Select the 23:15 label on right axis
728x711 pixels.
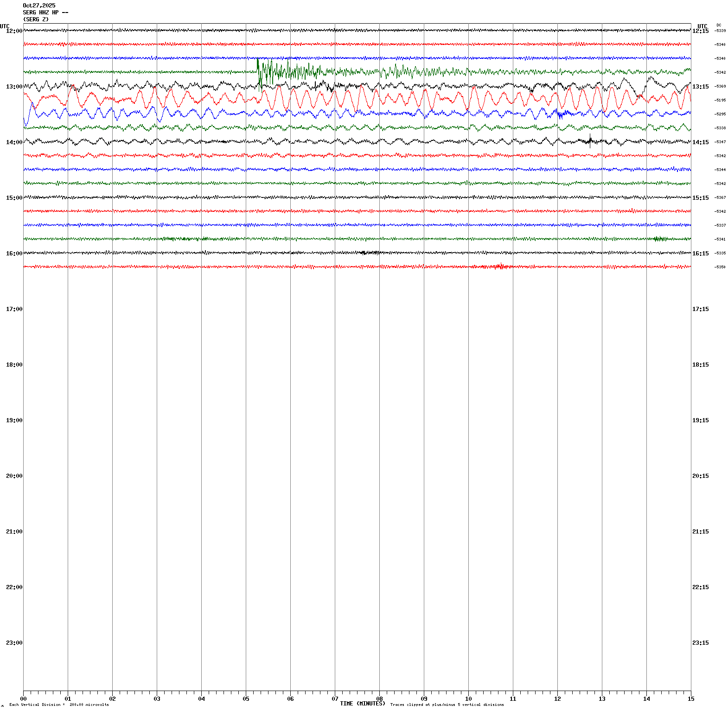700,643
